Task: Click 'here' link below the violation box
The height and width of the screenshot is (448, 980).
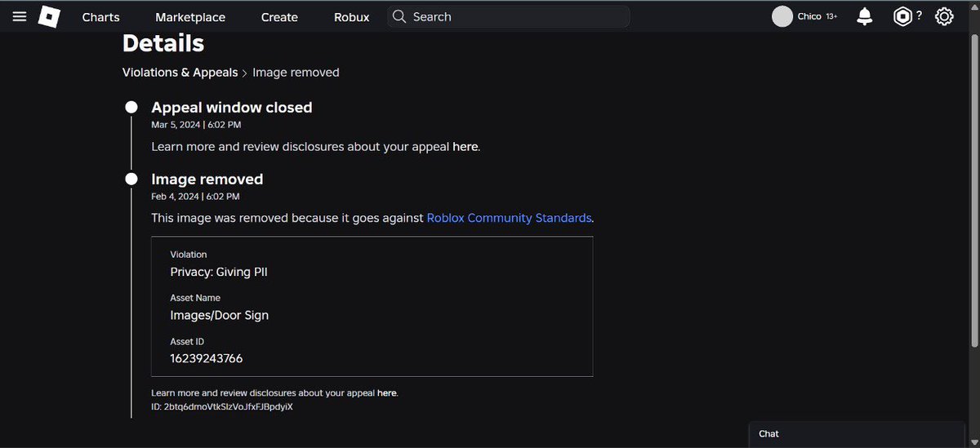Action: (386, 393)
